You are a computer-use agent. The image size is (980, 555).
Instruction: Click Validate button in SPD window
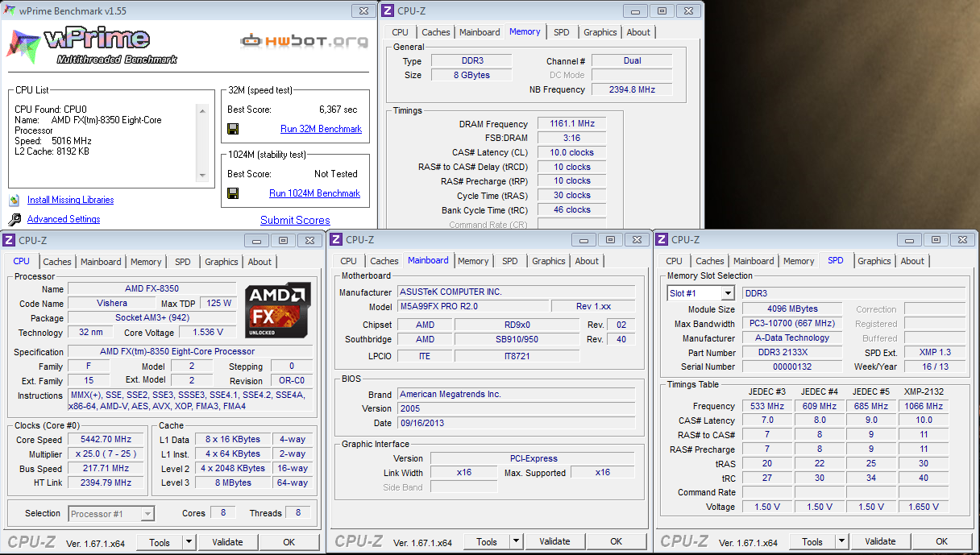tap(880, 541)
